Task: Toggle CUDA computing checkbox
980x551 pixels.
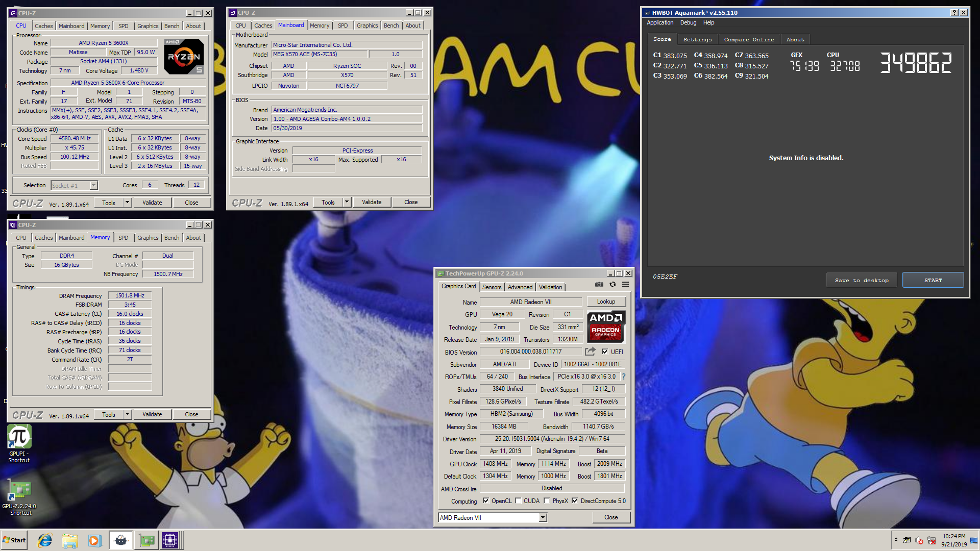Action: pyautogui.click(x=518, y=501)
